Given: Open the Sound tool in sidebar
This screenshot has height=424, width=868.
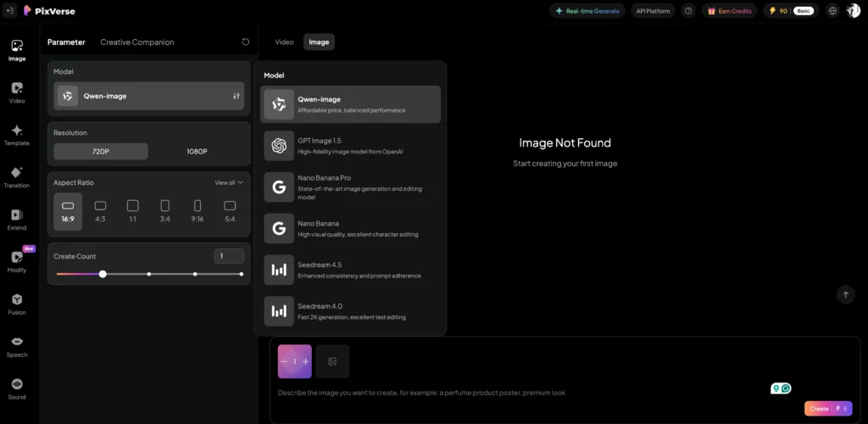Looking at the screenshot, I should point(17,389).
